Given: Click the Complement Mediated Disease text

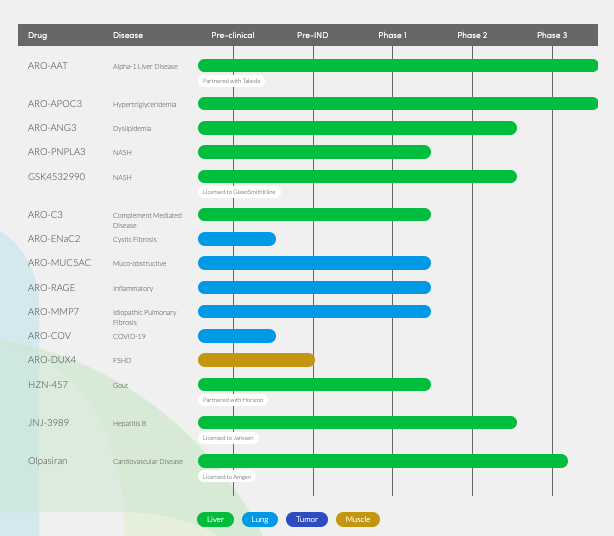Looking at the screenshot, I should [x=147, y=220].
